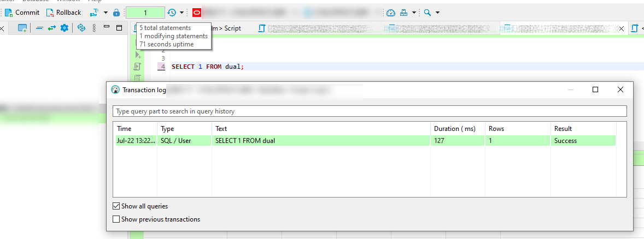Click line number 4 in editor gutter

[x=163, y=67]
